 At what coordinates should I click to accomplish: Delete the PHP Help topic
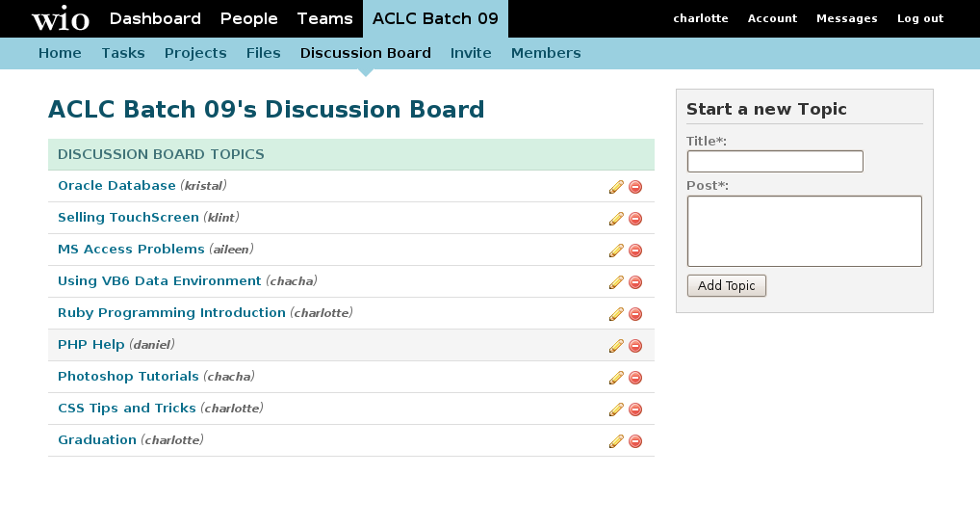(635, 346)
